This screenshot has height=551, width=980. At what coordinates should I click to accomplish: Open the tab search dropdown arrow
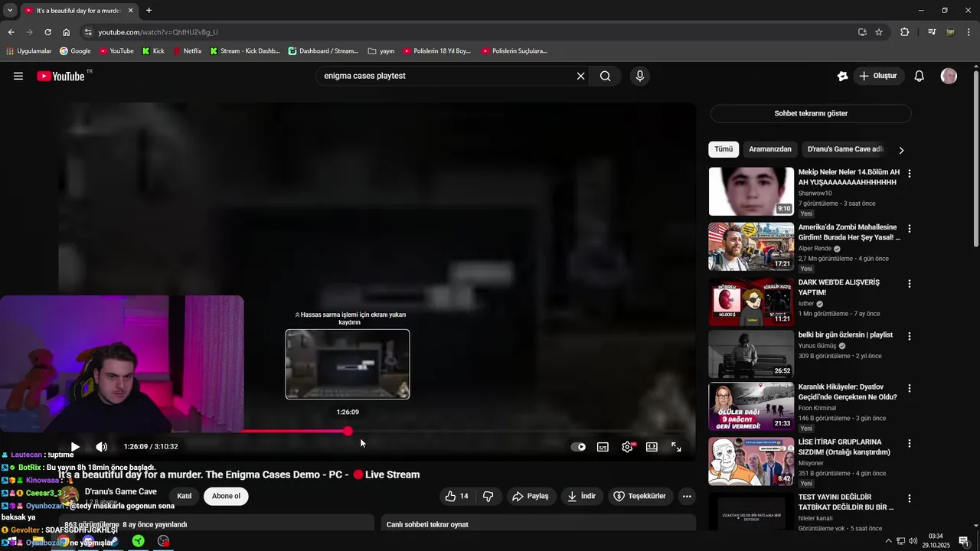click(10, 11)
